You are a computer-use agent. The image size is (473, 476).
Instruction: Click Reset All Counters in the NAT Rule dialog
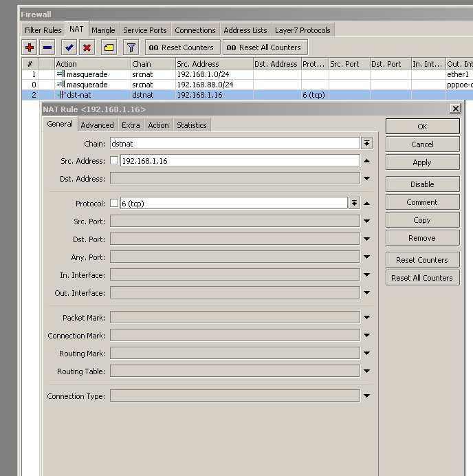tap(422, 277)
